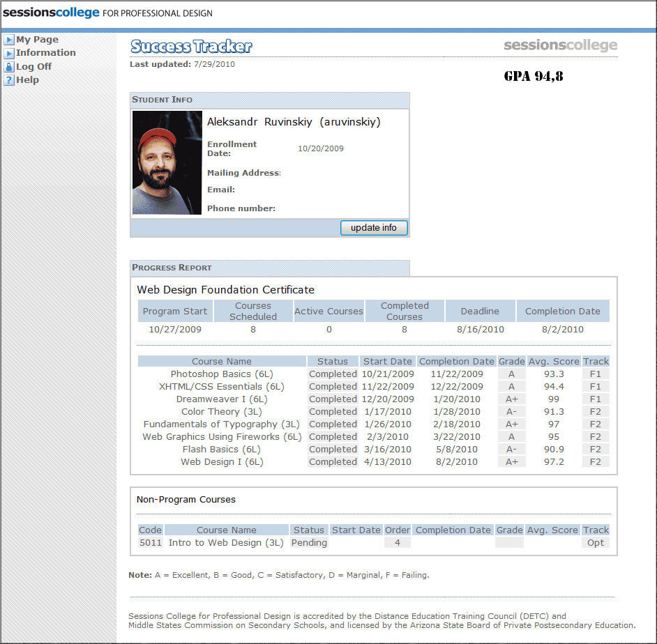Click the Photoshop Basics (6L) course name
The image size is (657, 644).
click(222, 374)
